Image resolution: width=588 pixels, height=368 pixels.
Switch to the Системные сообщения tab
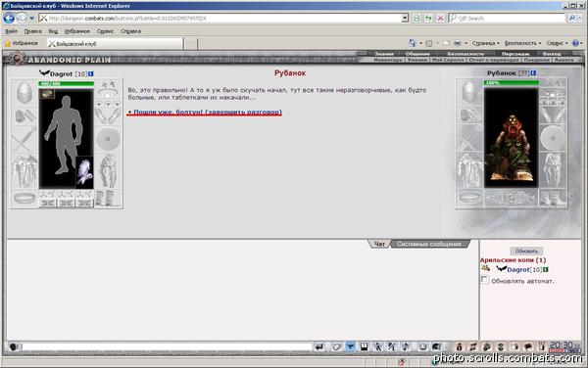[429, 244]
